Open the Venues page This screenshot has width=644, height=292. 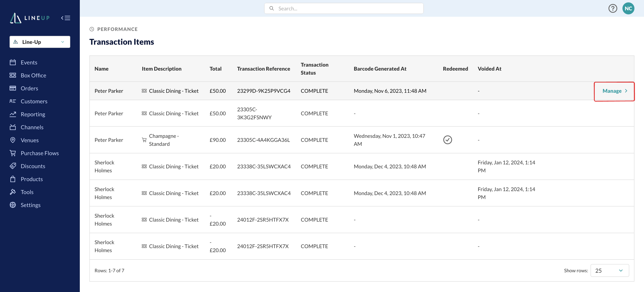click(x=30, y=140)
